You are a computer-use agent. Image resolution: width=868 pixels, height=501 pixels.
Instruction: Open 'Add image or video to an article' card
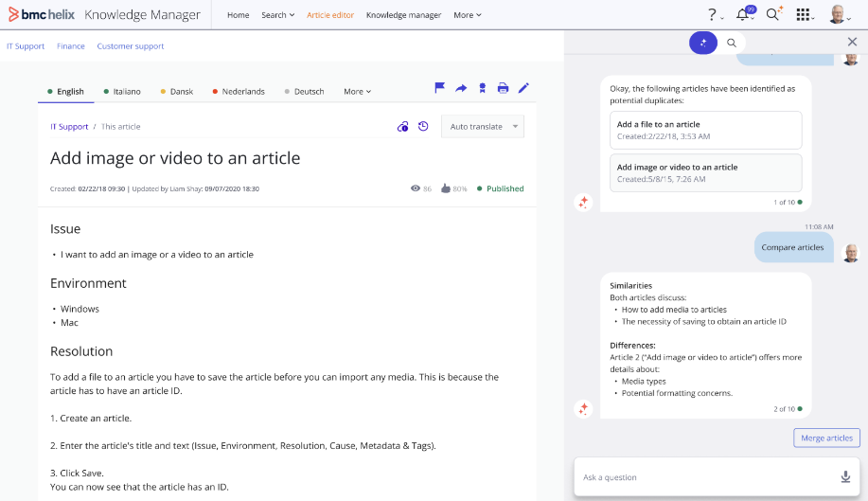[x=706, y=172]
